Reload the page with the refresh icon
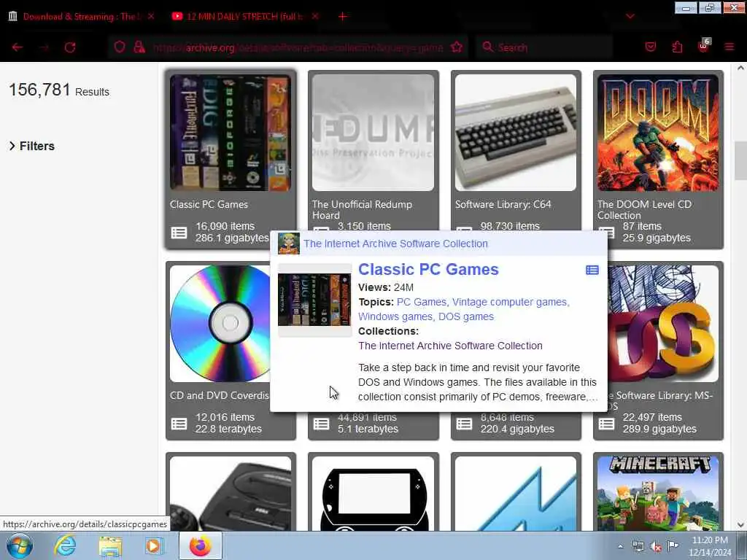The image size is (747, 560). click(x=70, y=47)
